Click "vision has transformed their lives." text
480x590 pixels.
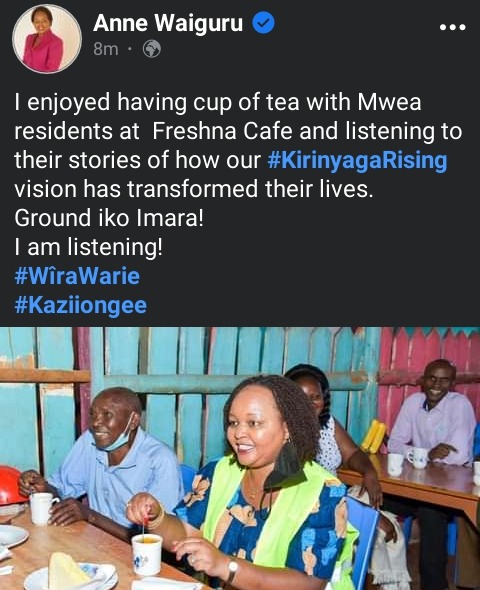194,189
